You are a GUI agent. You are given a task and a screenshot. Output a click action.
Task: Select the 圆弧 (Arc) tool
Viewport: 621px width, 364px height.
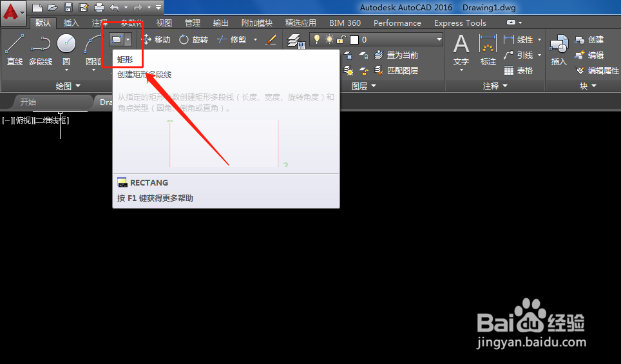click(x=94, y=50)
